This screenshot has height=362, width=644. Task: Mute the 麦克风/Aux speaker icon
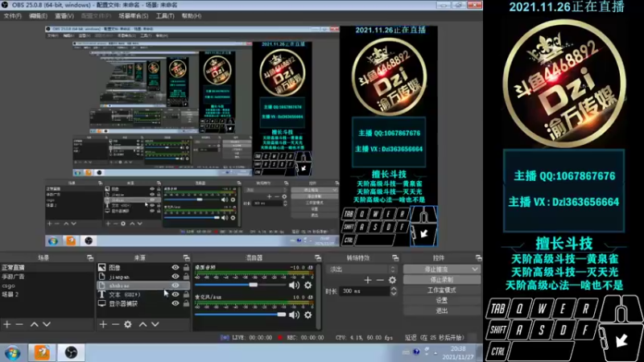point(294,315)
